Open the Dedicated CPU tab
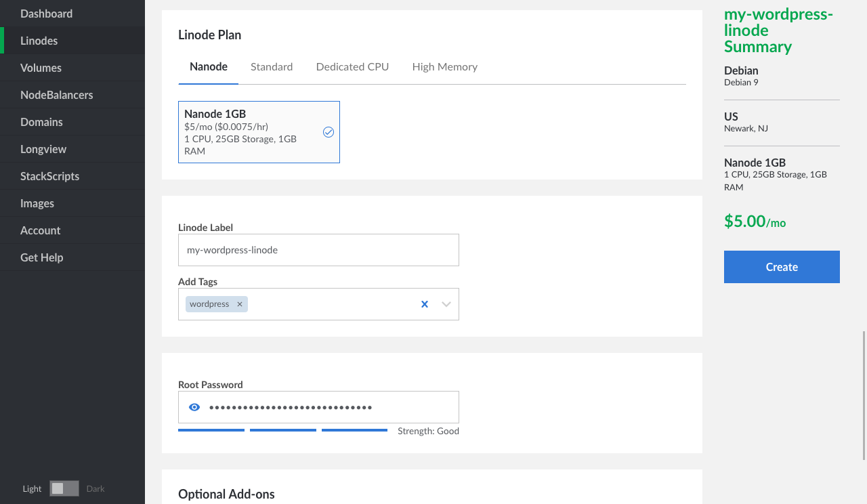The image size is (867, 504). tap(352, 66)
